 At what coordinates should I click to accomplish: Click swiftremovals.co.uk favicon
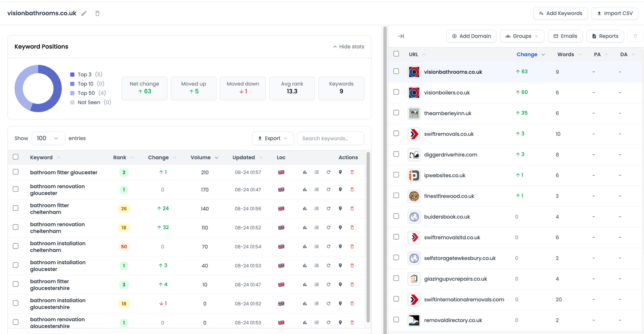414,134
